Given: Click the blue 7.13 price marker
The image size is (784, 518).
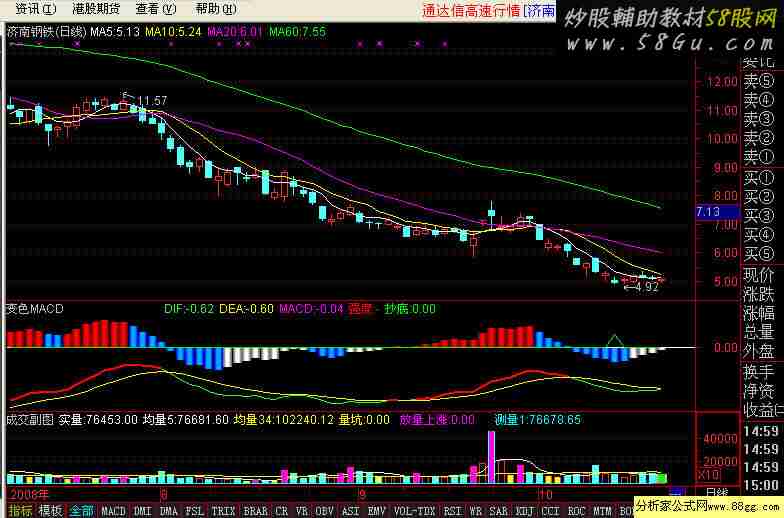Looking at the screenshot, I should coord(718,212).
